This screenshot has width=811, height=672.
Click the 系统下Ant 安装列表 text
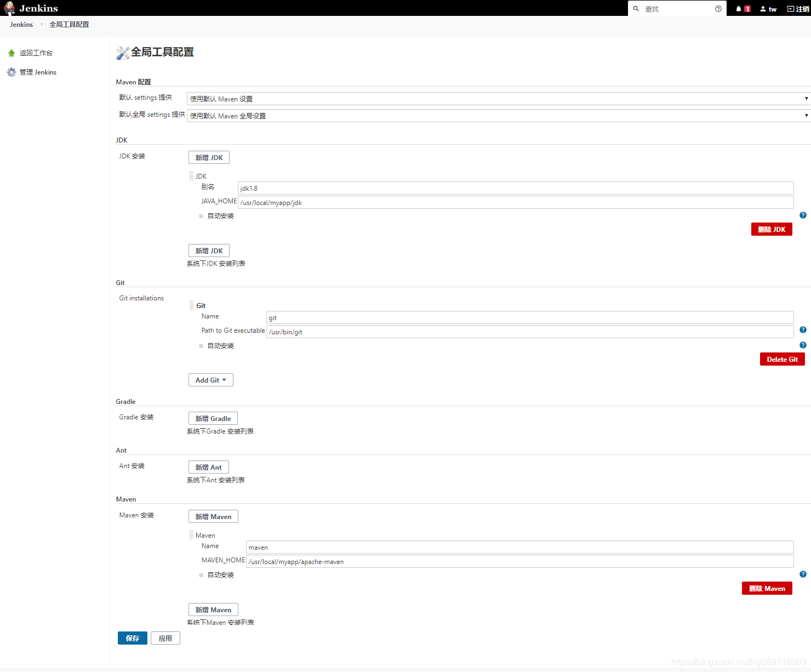216,480
